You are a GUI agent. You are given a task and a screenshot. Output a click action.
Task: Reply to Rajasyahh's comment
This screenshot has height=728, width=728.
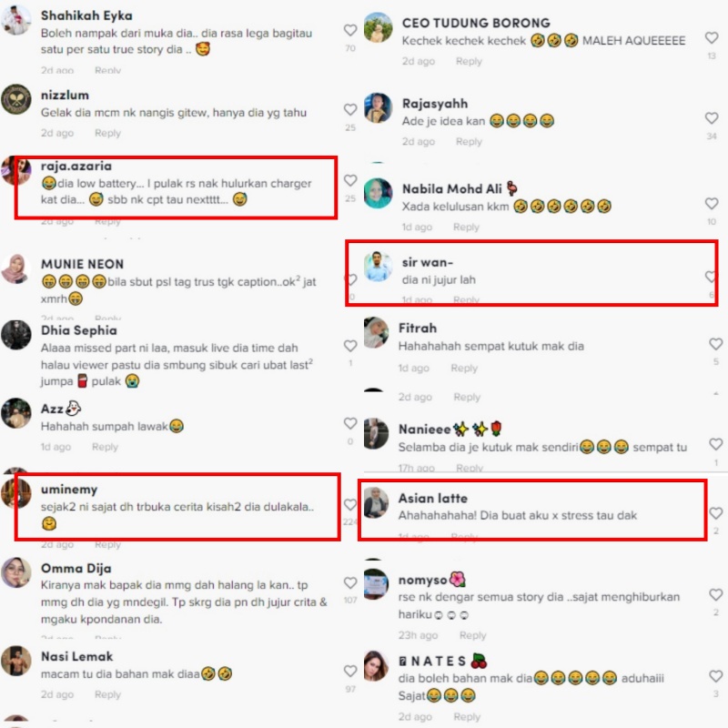(469, 142)
